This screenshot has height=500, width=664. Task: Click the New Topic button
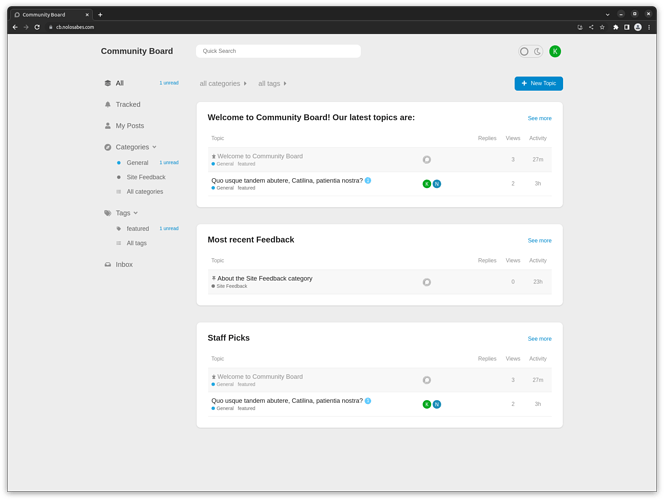[538, 83]
